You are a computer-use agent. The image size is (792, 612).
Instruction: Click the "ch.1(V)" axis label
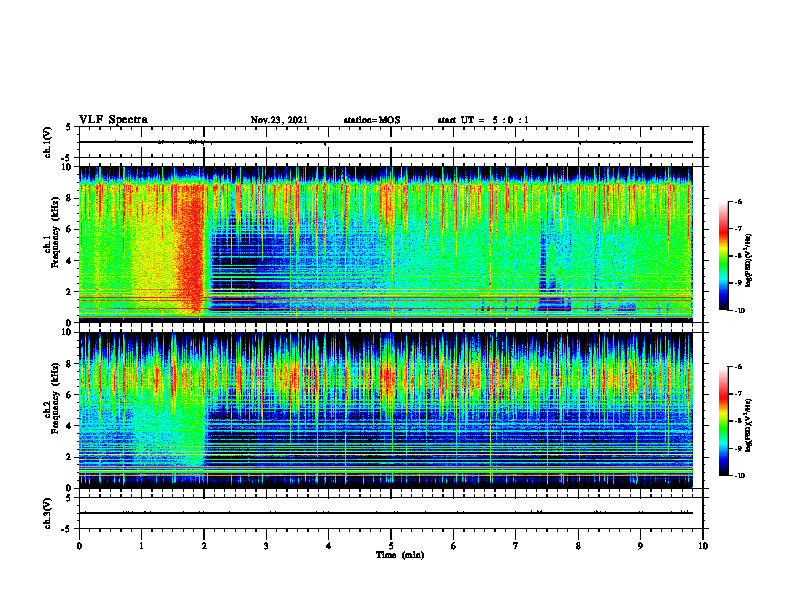47,142
